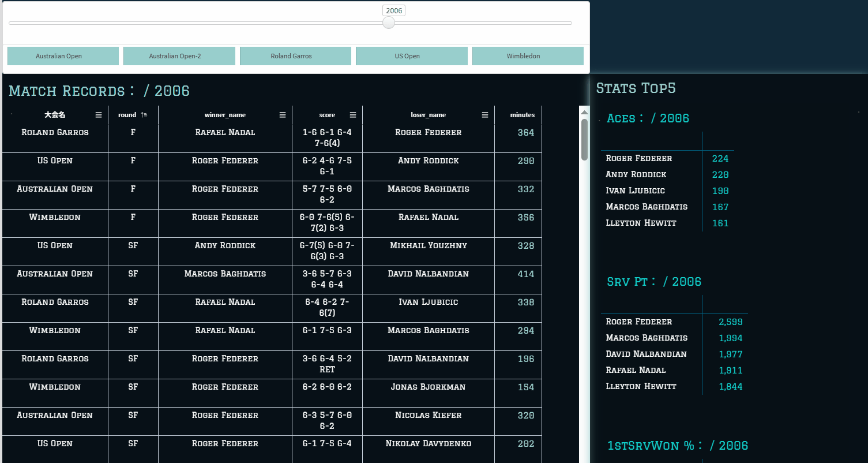868x463 pixels.
Task: Select Andy Roddick's 220 aces value
Action: coord(720,175)
